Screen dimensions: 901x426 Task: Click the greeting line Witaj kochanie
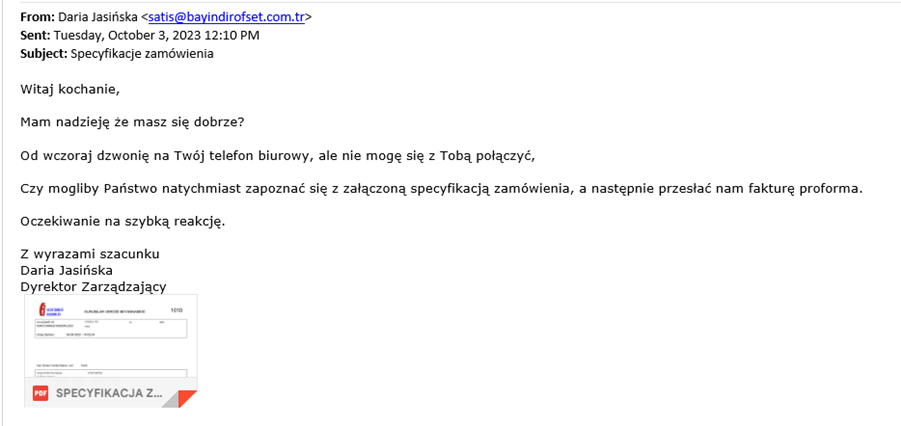click(x=71, y=90)
